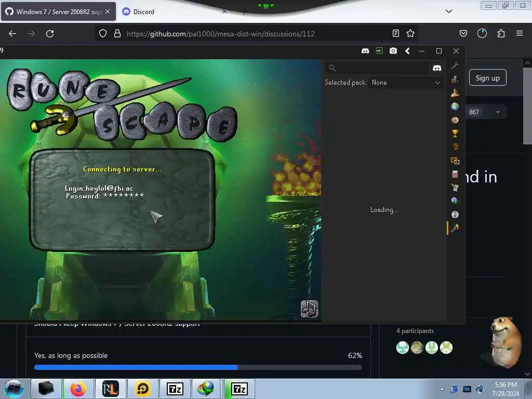Open the hand-holding-item sidebar panel
The image size is (532, 399).
[455, 93]
